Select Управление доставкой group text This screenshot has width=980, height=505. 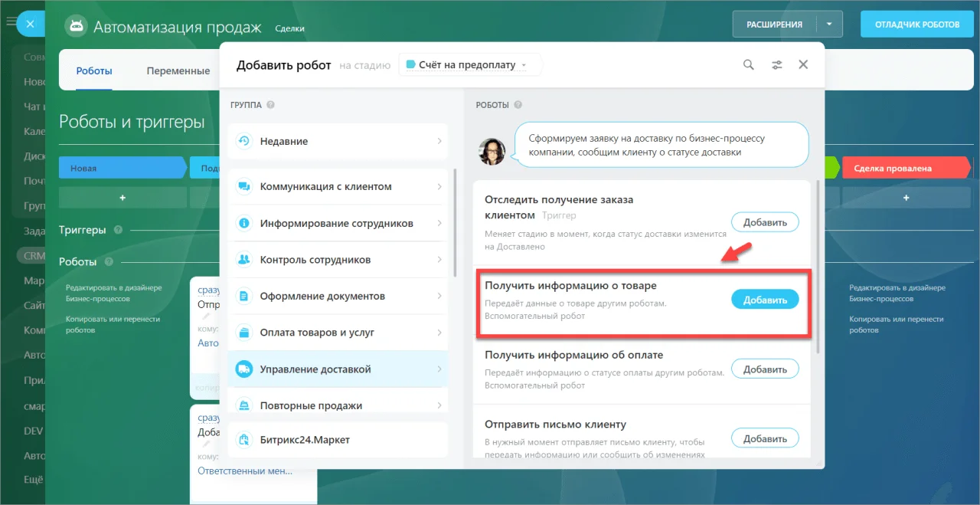(315, 369)
